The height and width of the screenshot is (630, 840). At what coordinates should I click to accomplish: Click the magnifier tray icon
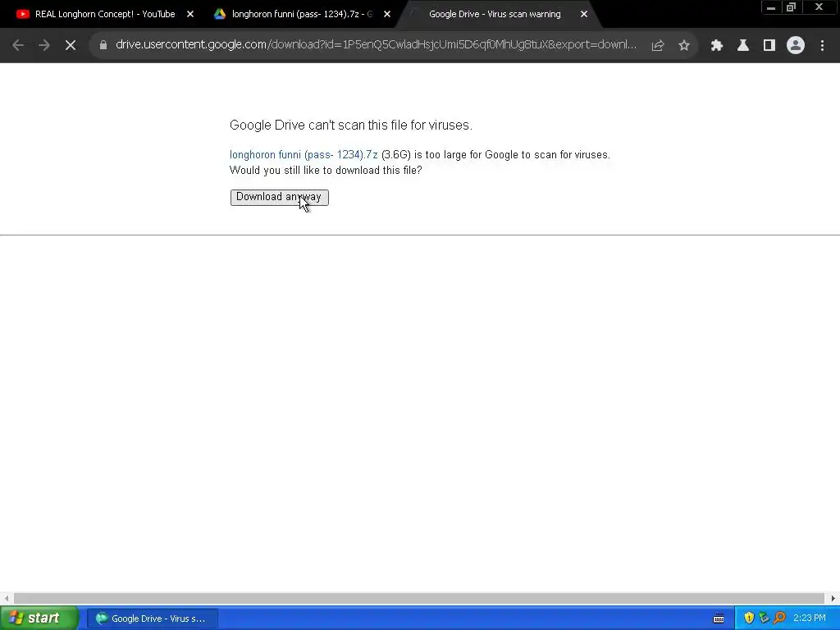coord(779,619)
